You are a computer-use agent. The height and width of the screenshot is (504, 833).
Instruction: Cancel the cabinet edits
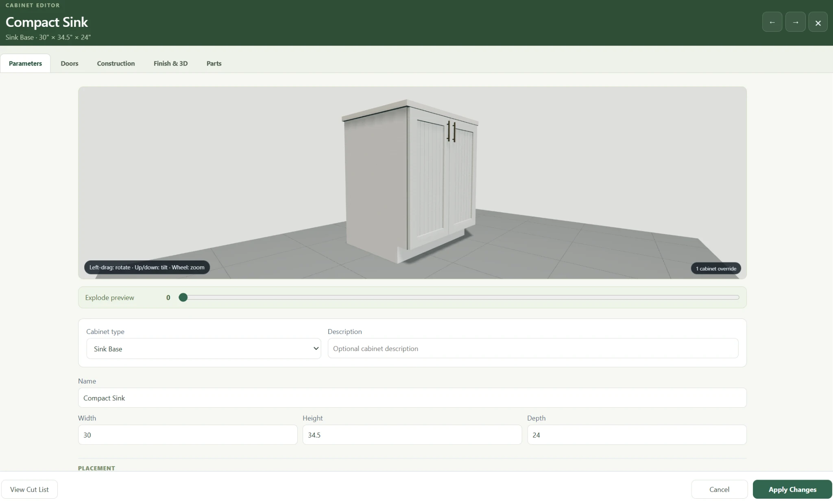click(x=719, y=489)
